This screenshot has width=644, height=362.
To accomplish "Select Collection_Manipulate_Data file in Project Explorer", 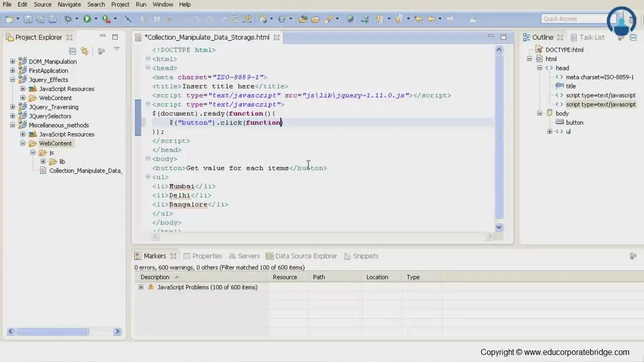I will [80, 170].
